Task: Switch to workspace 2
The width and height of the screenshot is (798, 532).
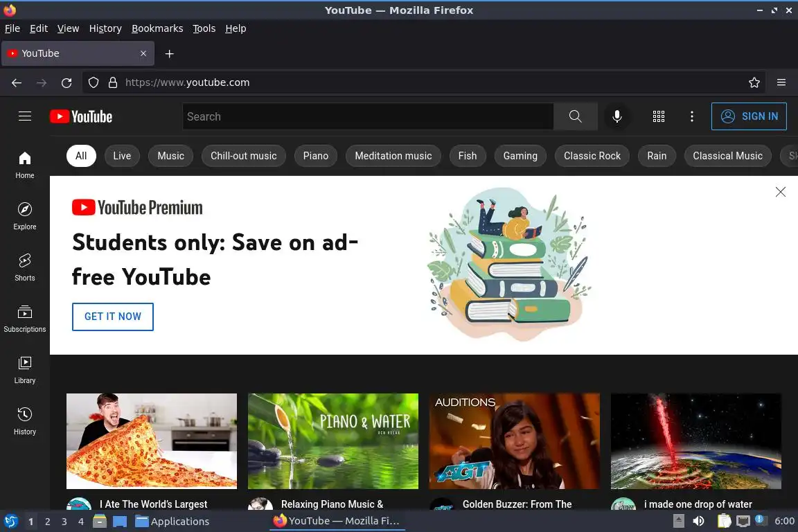Action: tap(47, 522)
